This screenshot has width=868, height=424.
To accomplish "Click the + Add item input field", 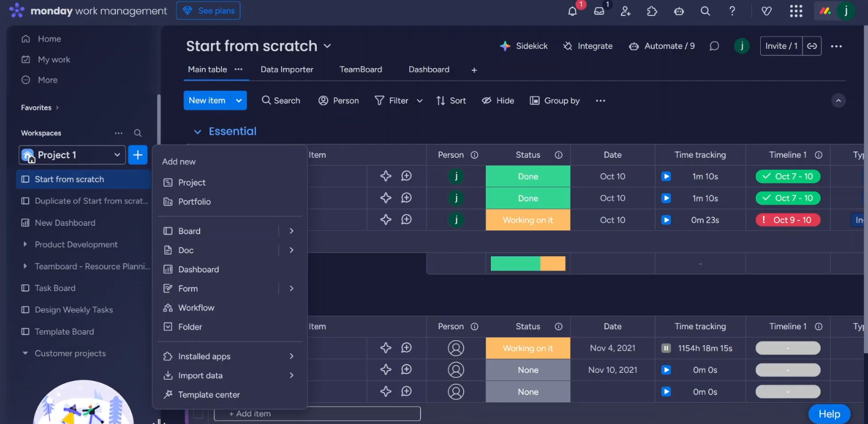I will click(317, 414).
